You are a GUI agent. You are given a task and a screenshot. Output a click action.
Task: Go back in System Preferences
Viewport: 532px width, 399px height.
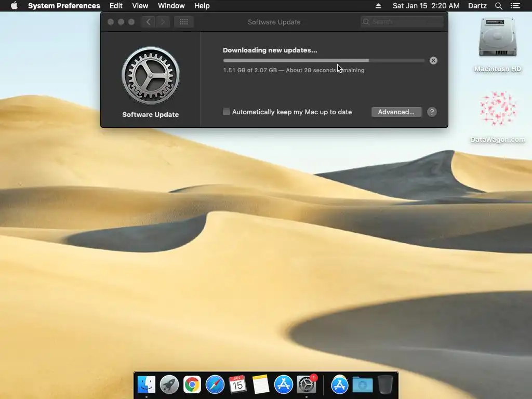click(148, 22)
